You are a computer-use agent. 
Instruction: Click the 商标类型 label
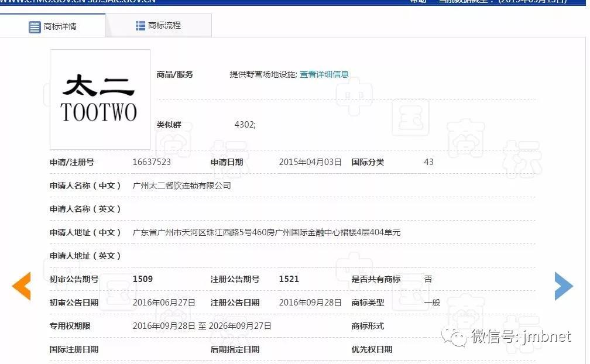coord(368,303)
